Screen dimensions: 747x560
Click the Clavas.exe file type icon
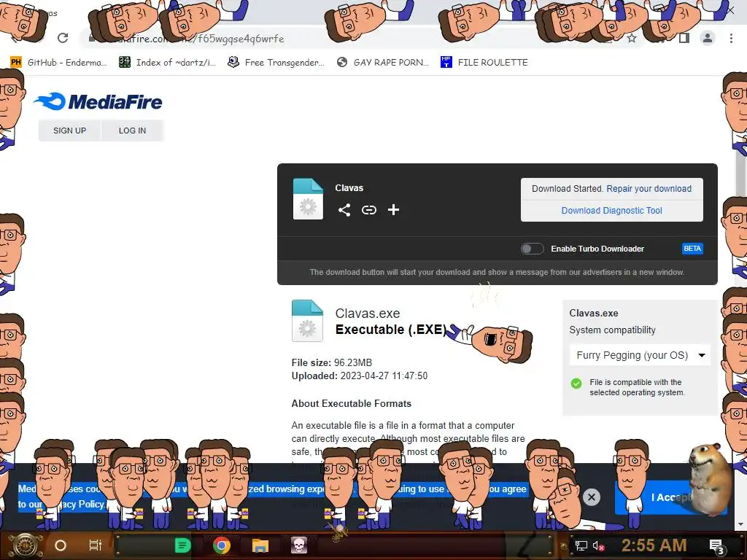(x=307, y=321)
